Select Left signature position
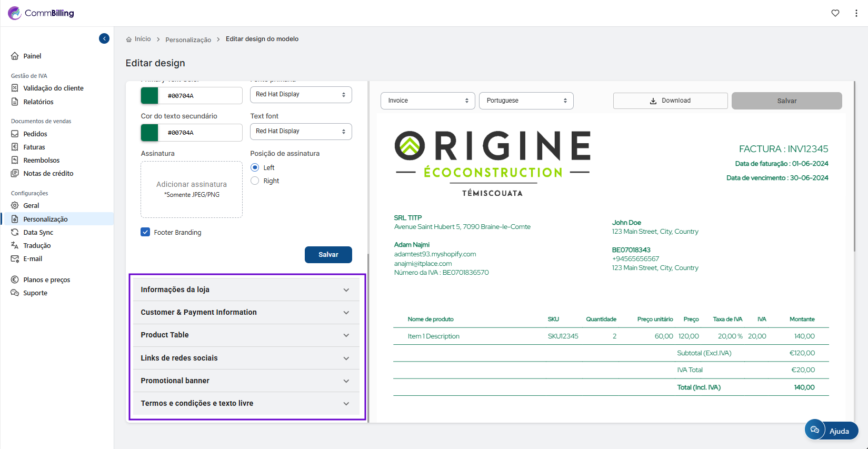The width and height of the screenshot is (868, 449). tap(255, 167)
